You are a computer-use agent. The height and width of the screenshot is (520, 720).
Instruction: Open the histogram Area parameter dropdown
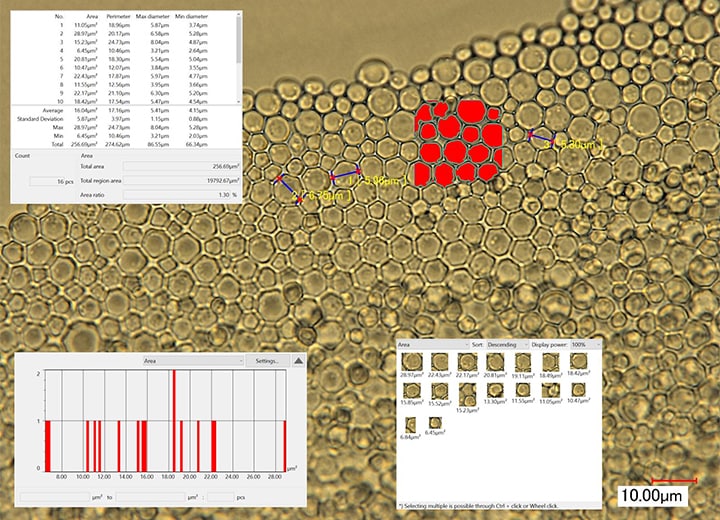(x=193, y=360)
